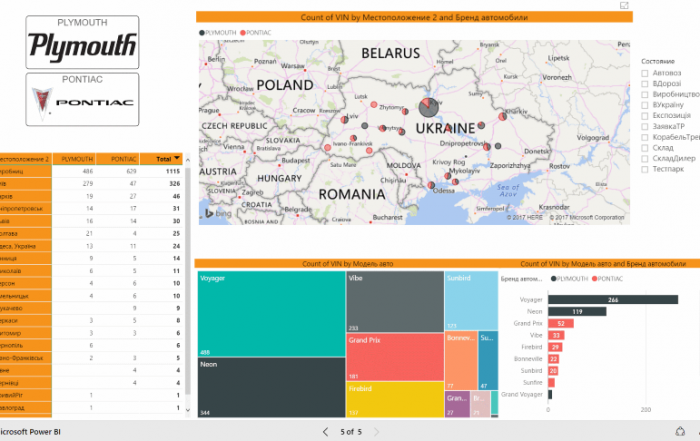This screenshot has width=700, height=441.
Task: Click the map visual title bar
Action: [414, 17]
